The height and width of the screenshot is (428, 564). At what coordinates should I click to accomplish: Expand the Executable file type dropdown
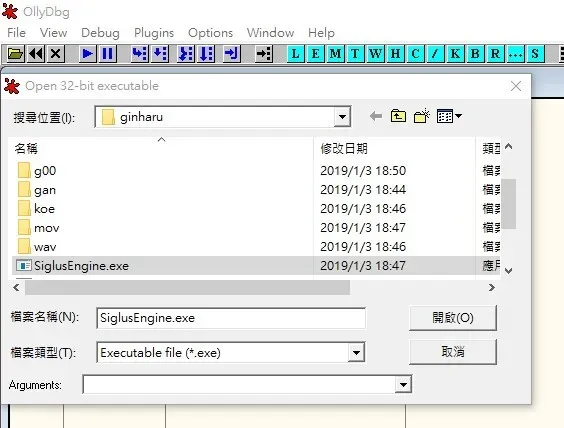coord(356,352)
